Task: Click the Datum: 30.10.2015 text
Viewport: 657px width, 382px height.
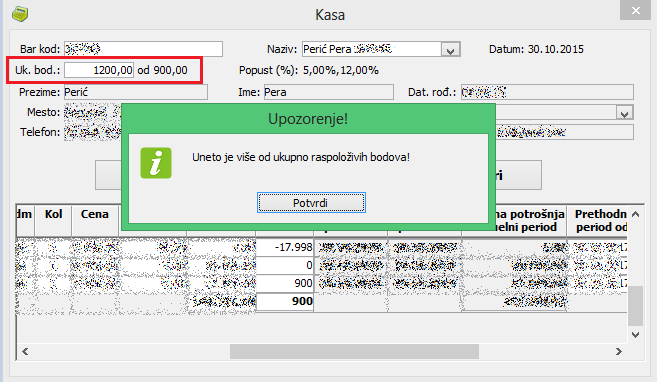Action: tap(536, 49)
